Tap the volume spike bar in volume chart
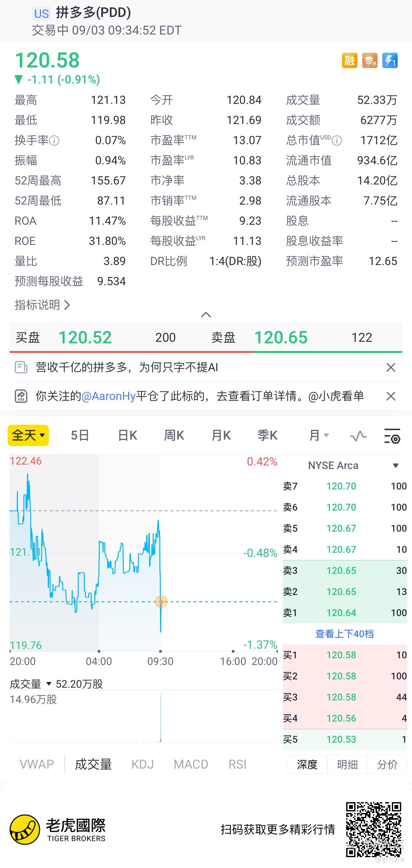Viewport: 412px width, 868px height. pos(161,717)
